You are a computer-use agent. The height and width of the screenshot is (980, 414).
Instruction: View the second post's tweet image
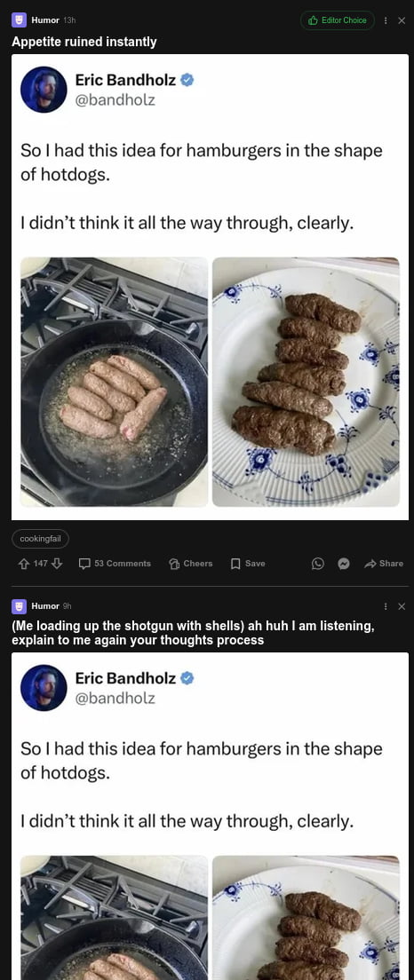pos(211,817)
